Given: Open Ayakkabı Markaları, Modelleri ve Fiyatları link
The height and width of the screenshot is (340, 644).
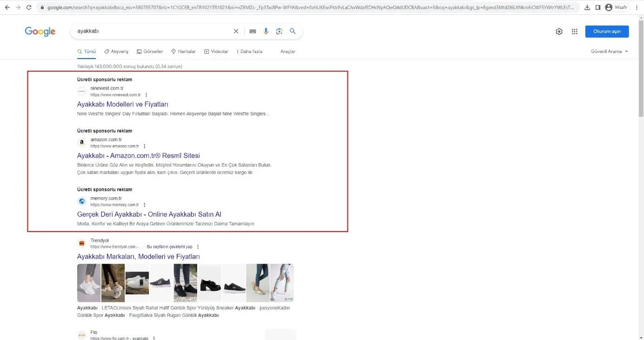Looking at the screenshot, I should (x=139, y=257).
